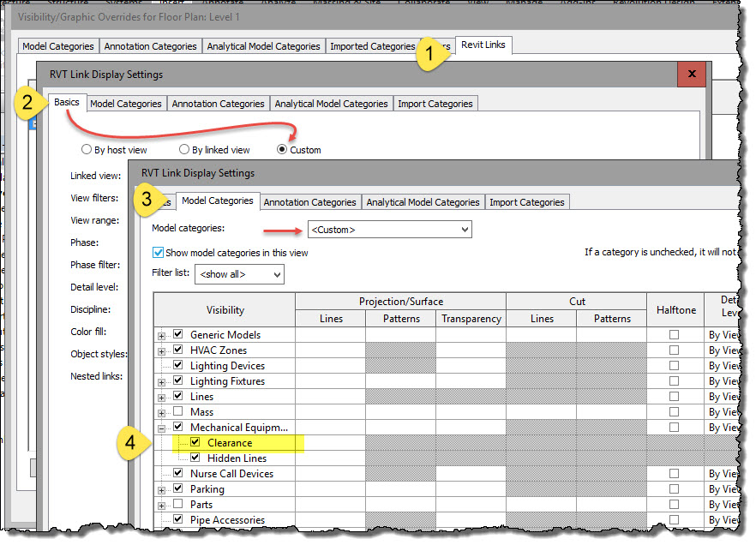This screenshot has height=545, width=756.
Task: Open the Model categories <Custom> dropdown
Action: 389,230
